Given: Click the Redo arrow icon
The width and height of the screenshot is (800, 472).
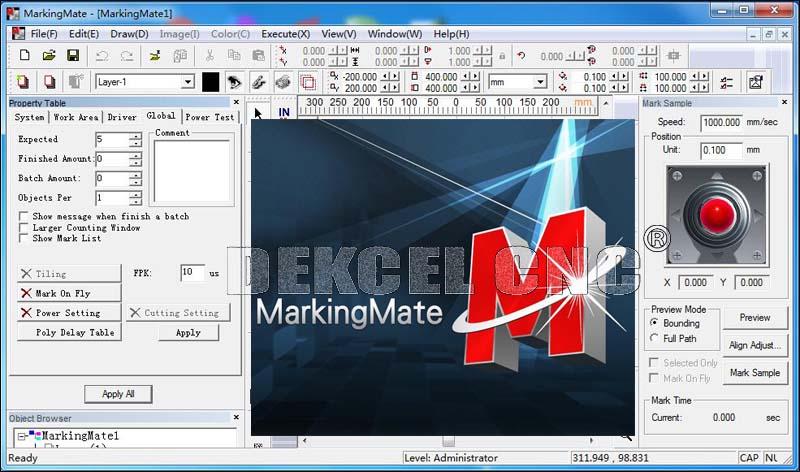Looking at the screenshot, I should (x=126, y=56).
